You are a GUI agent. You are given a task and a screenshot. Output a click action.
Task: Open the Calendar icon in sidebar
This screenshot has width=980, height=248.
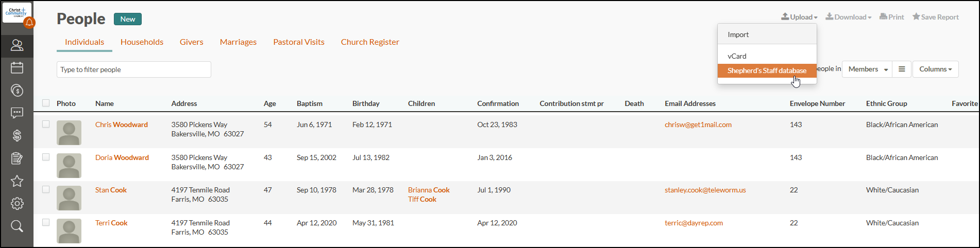17,68
